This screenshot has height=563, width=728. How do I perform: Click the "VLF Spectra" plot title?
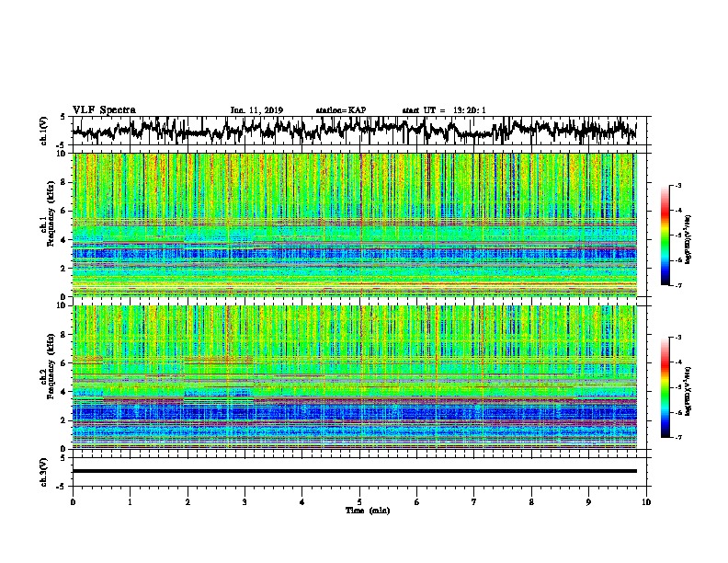pos(104,110)
